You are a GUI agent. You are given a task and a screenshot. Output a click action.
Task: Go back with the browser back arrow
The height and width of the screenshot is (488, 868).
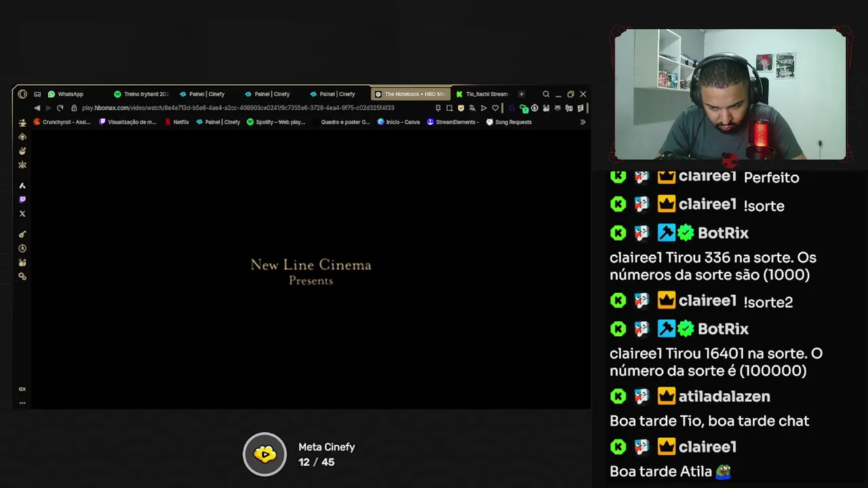coord(37,108)
